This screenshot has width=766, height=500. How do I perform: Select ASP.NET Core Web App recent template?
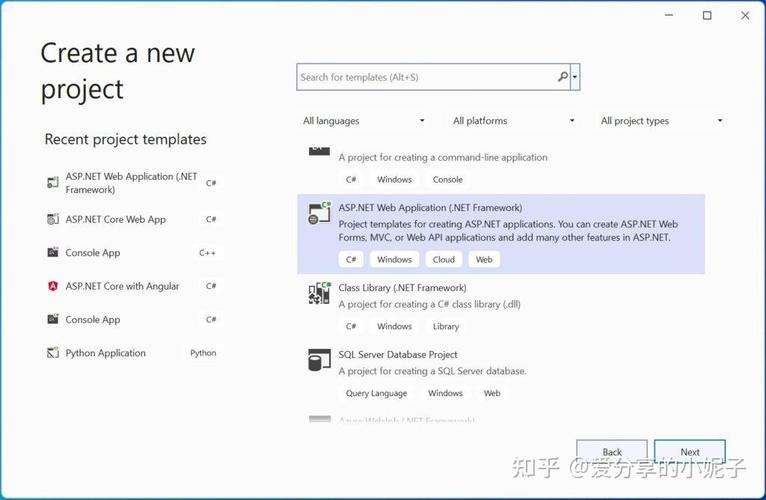pyautogui.click(x=133, y=219)
